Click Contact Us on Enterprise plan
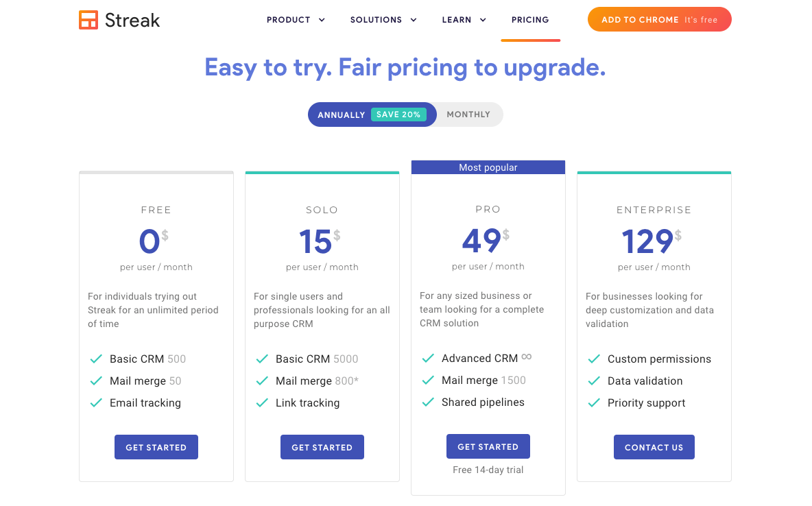This screenshot has width=812, height=506. coord(654,447)
